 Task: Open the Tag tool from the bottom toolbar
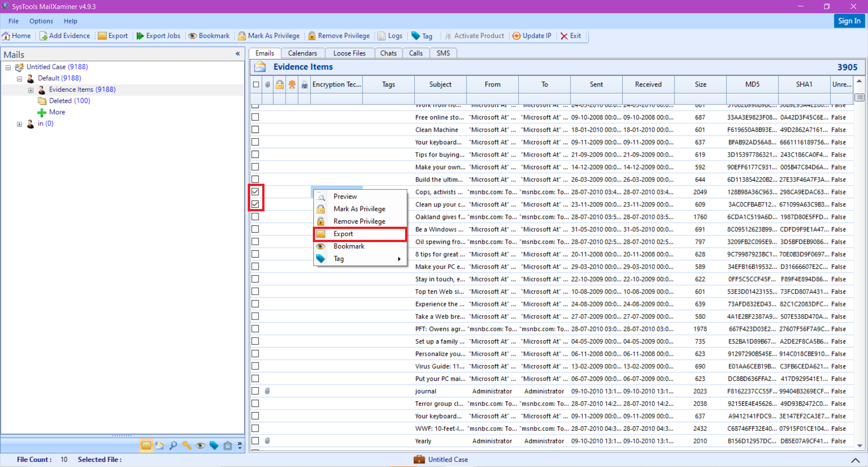click(214, 445)
